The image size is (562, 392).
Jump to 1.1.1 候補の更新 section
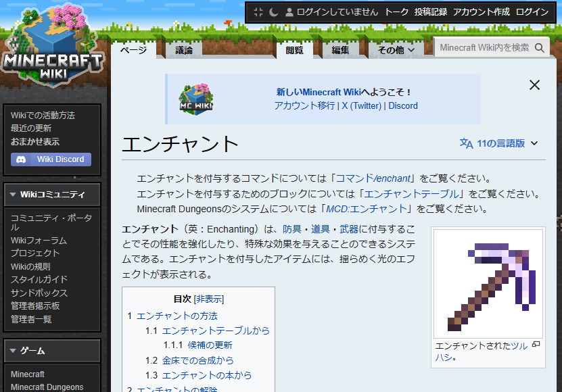198,345
